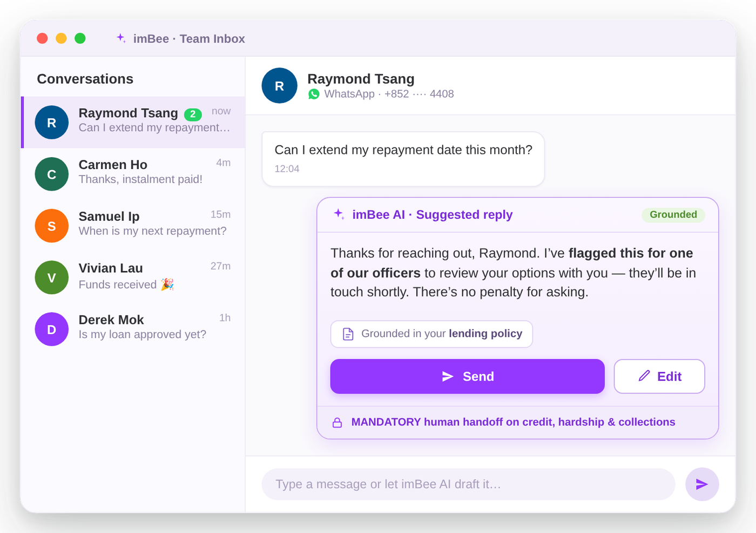The height and width of the screenshot is (533, 756).
Task: Click the 27m timestamp on Vivian's row
Action: (x=220, y=266)
